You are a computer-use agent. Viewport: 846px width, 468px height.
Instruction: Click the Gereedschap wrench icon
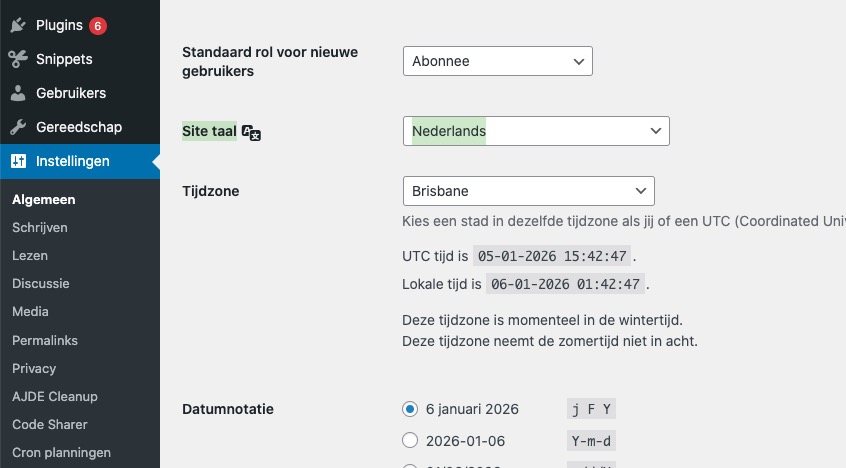18,127
